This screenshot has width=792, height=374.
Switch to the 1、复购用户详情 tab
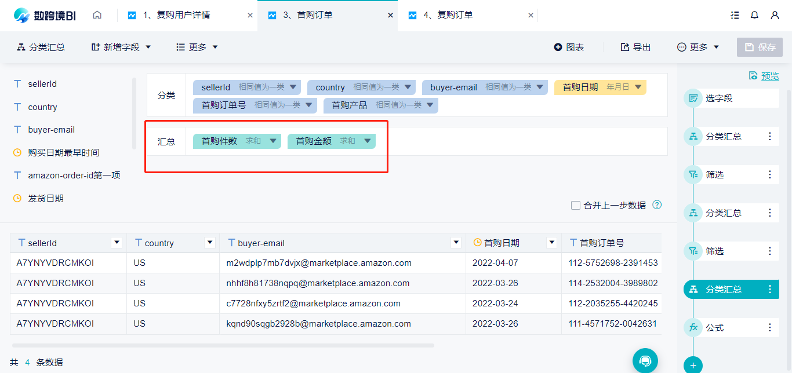click(177, 16)
